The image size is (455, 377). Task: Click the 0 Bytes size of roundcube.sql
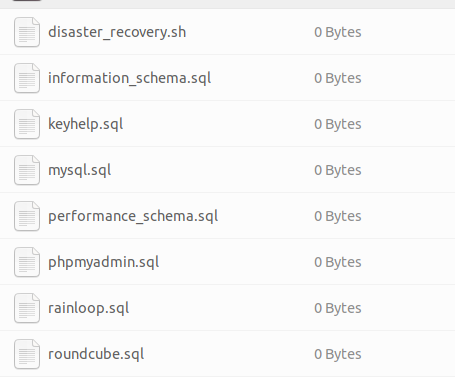pyautogui.click(x=338, y=354)
